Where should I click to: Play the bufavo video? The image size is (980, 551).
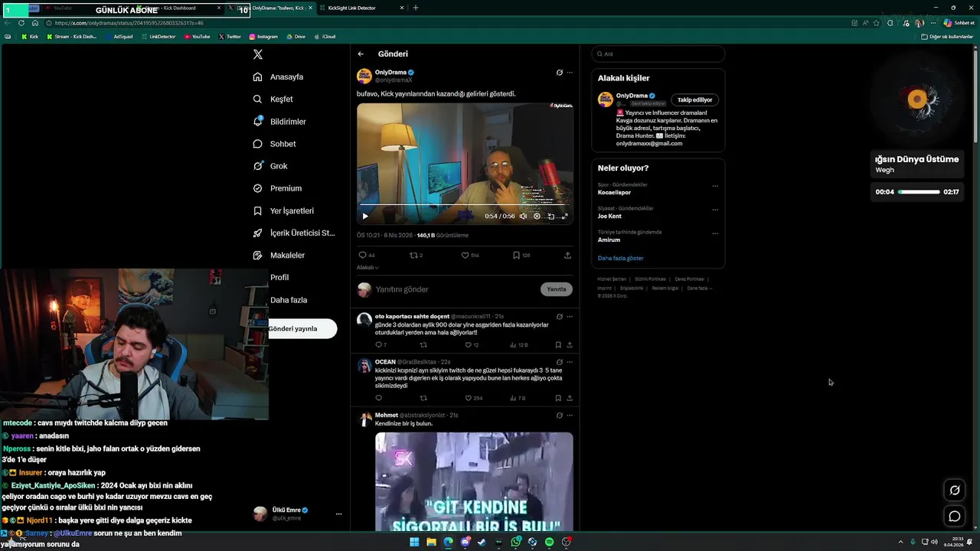tap(365, 216)
